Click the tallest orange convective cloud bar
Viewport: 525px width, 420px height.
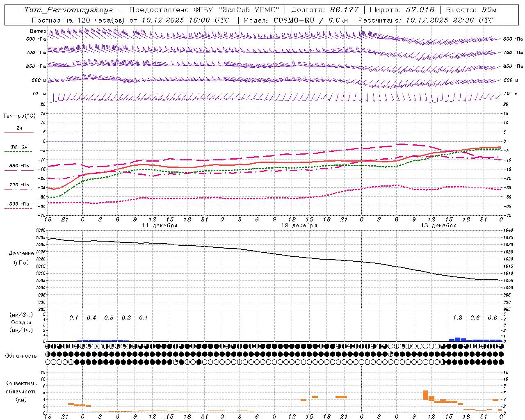coord(425,395)
